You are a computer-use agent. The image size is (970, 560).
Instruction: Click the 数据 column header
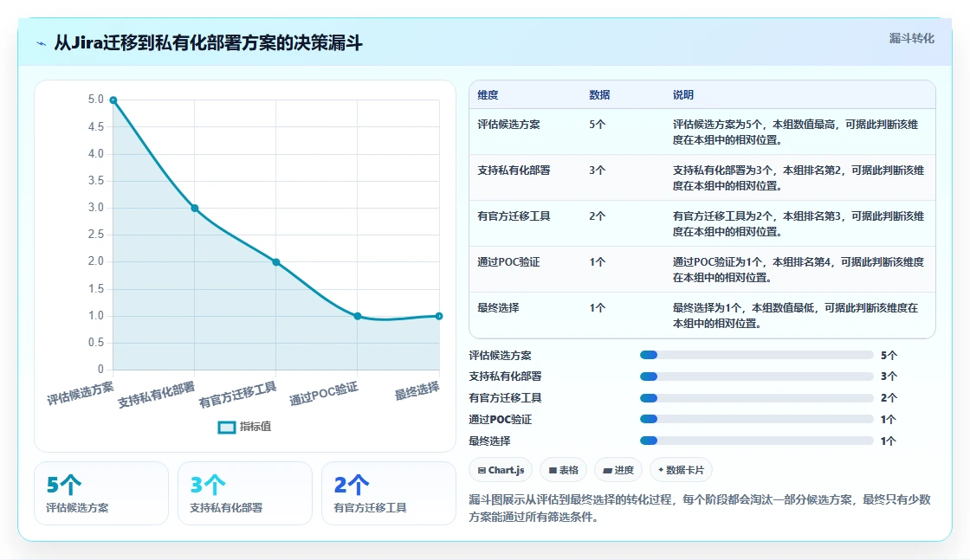[x=599, y=95]
